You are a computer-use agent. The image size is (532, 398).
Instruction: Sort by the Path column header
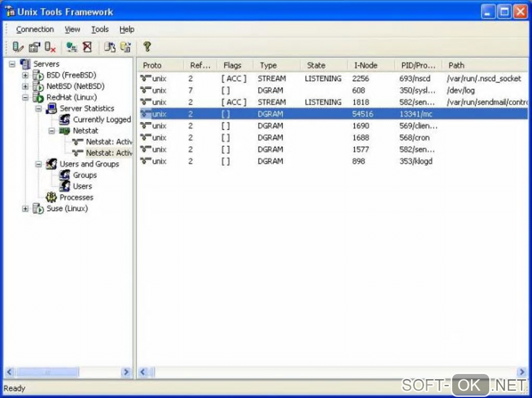click(x=486, y=65)
